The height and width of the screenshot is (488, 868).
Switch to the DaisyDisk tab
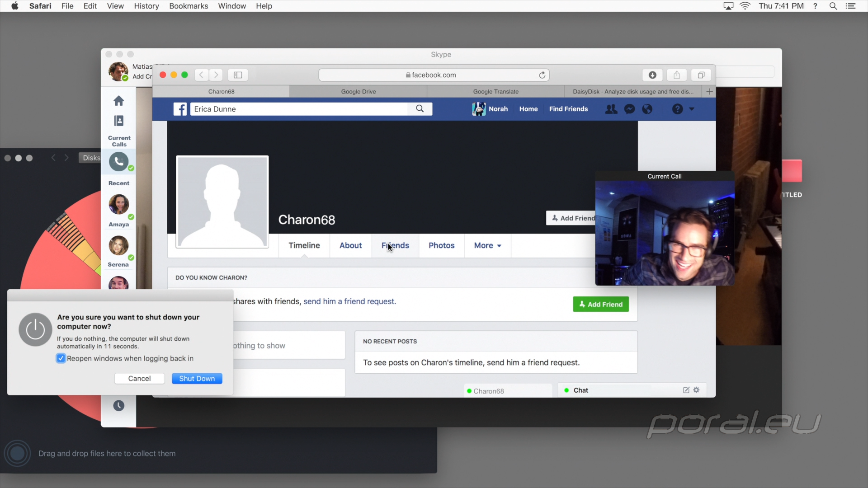pos(633,92)
